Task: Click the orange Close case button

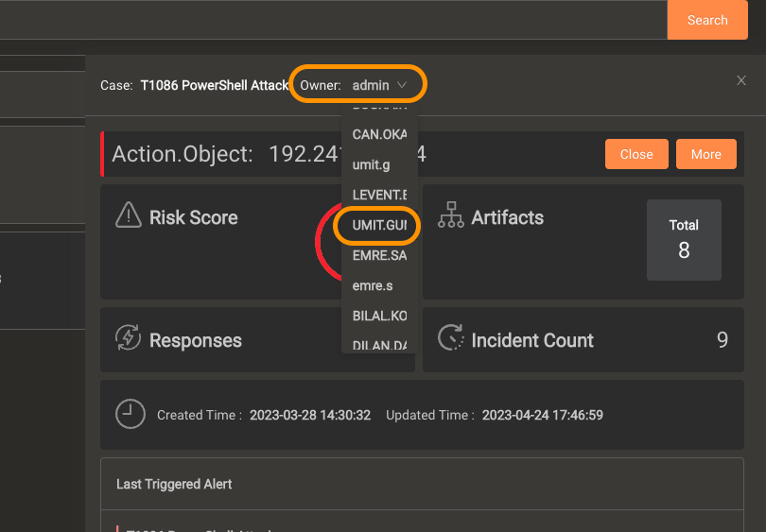Action: point(636,154)
